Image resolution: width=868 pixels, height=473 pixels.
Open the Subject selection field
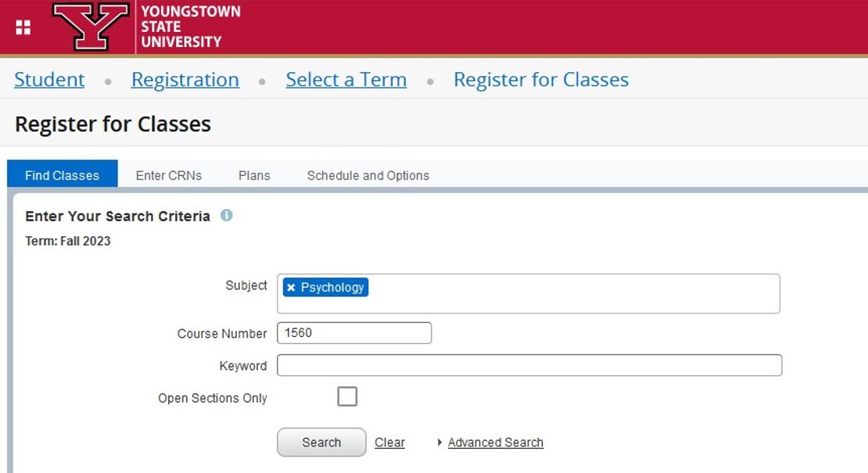coord(547,293)
